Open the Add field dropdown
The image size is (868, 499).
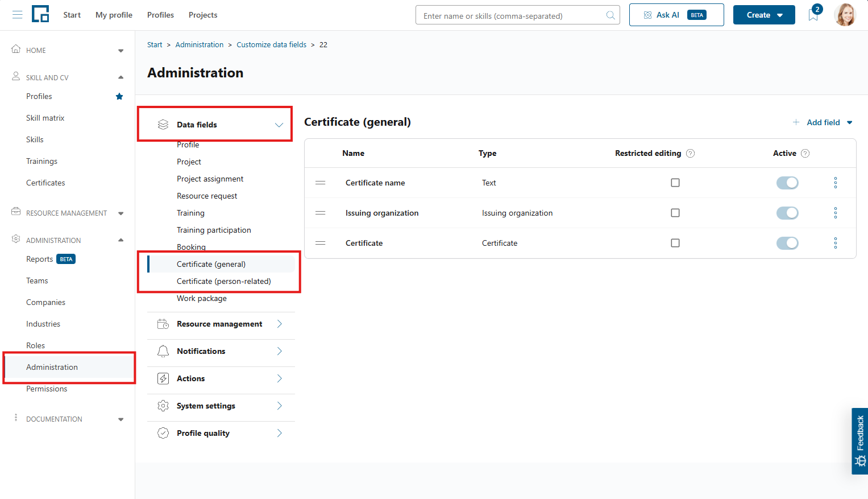pyautogui.click(x=823, y=122)
